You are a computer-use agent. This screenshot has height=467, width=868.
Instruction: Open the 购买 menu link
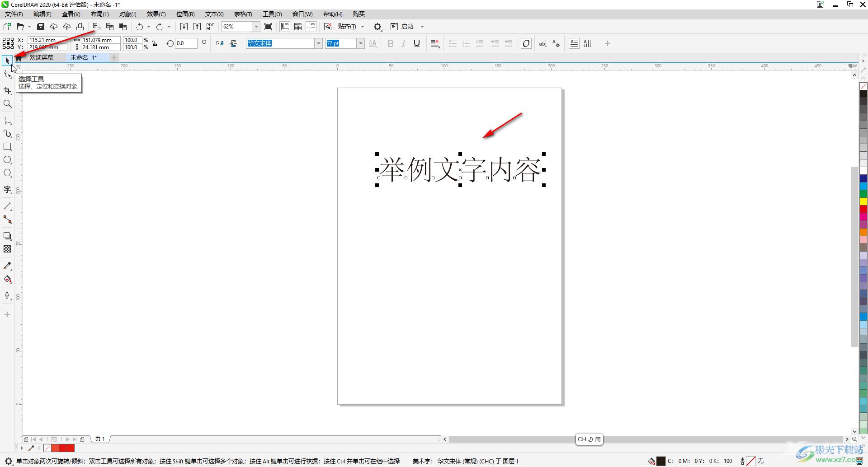pos(359,14)
